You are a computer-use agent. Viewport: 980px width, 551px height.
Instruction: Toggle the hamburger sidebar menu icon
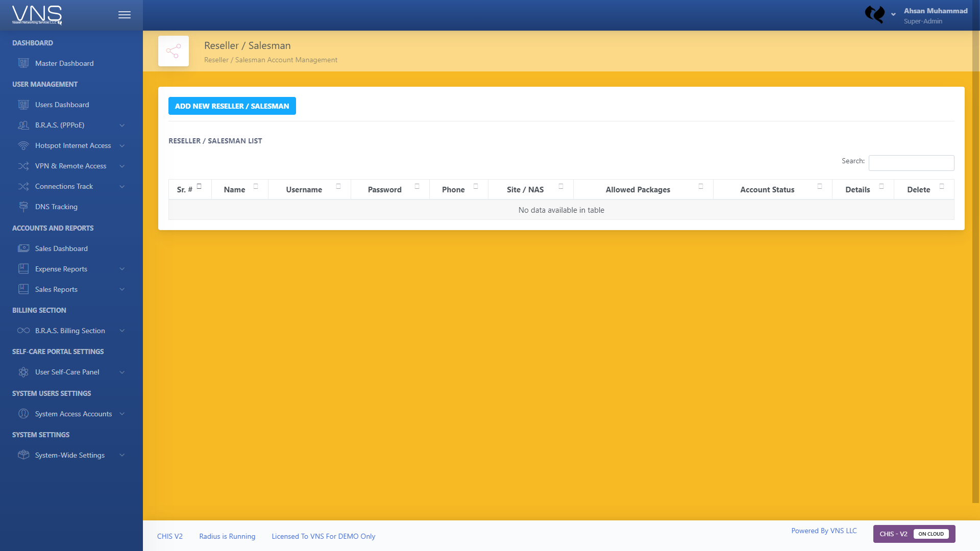coord(125,15)
